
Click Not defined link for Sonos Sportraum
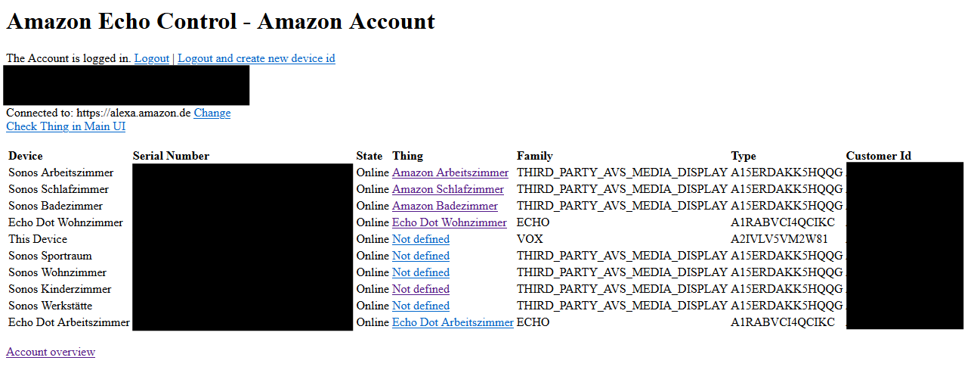420,256
